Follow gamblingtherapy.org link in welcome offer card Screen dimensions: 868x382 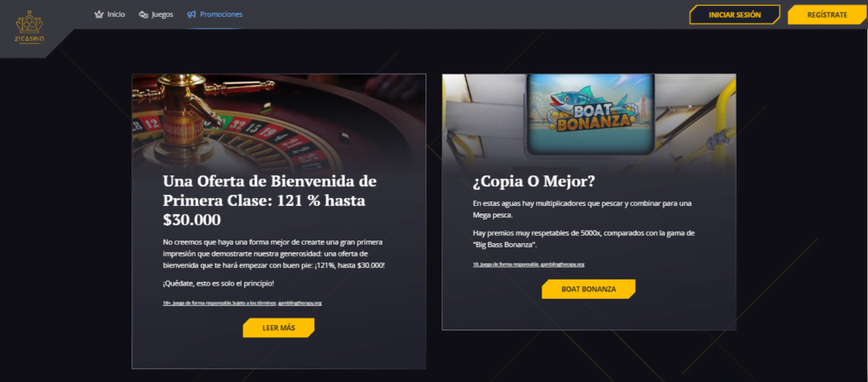pyautogui.click(x=300, y=303)
